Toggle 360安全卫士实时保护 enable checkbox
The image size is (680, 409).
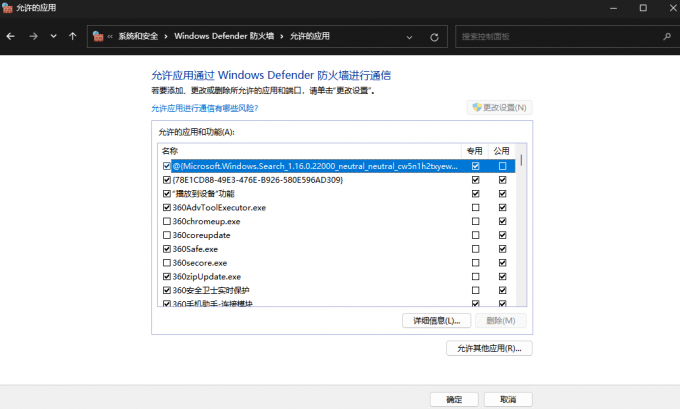click(167, 291)
